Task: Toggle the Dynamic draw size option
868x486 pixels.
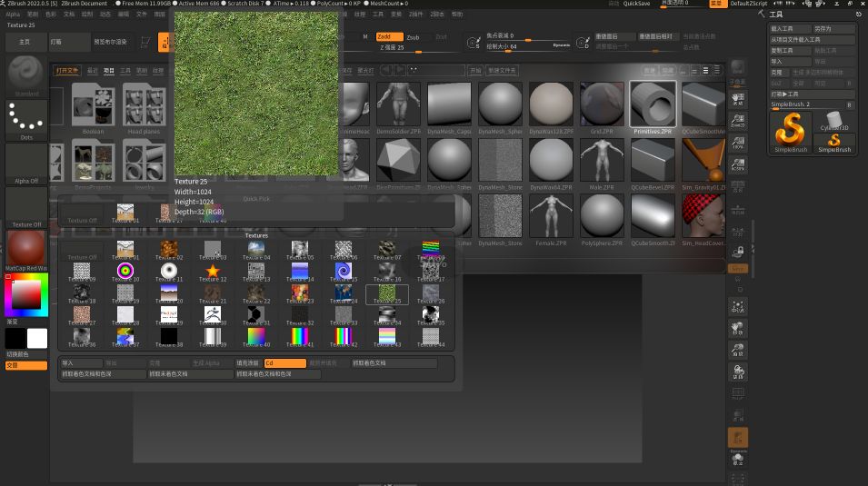Action: pos(562,45)
